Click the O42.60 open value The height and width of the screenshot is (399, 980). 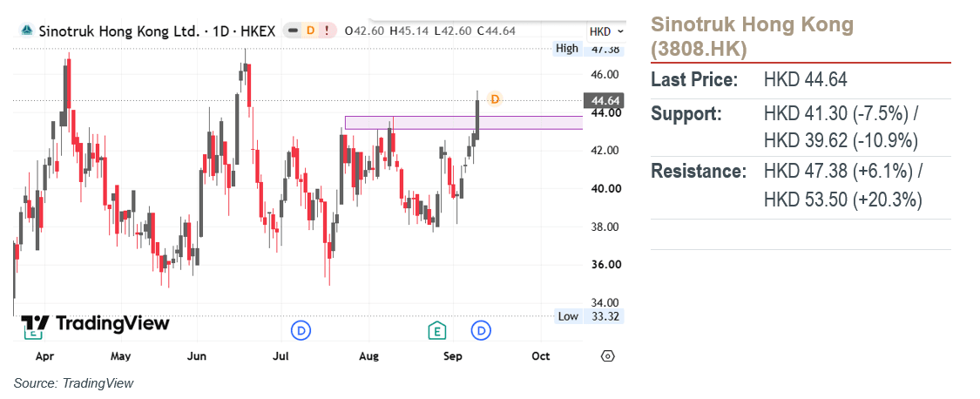click(x=366, y=30)
